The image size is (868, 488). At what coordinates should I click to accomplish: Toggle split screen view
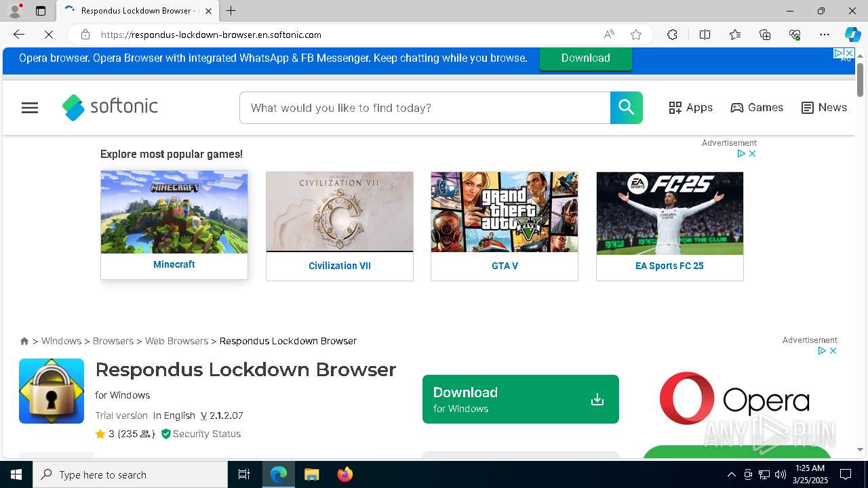[x=705, y=35]
